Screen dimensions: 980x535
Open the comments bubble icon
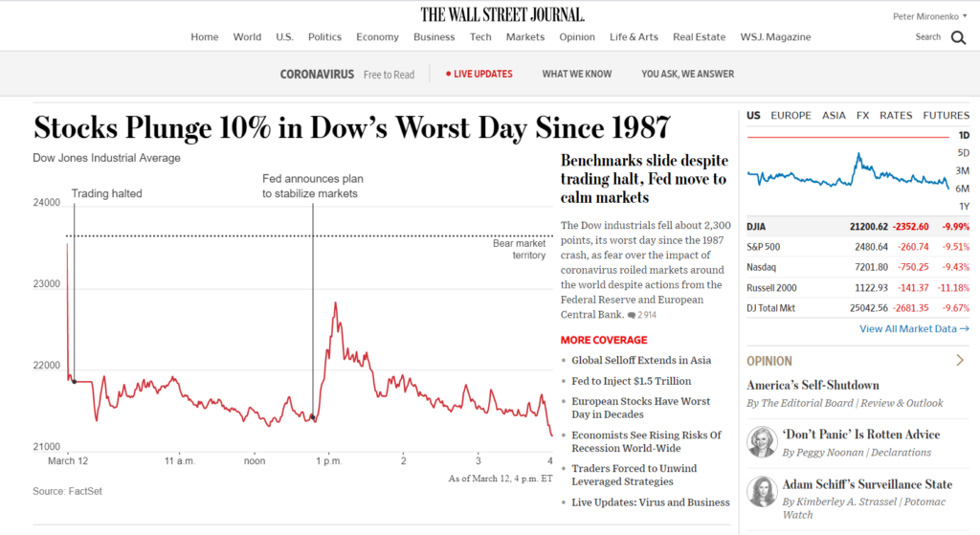click(x=632, y=315)
